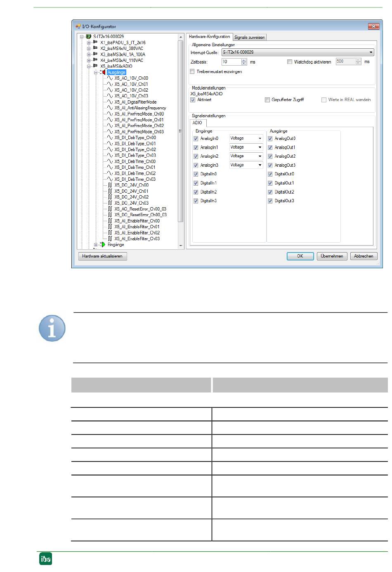392x572 pixels.
Task: Open the Interrupt-Quelle dropdown
Action: (x=298, y=52)
